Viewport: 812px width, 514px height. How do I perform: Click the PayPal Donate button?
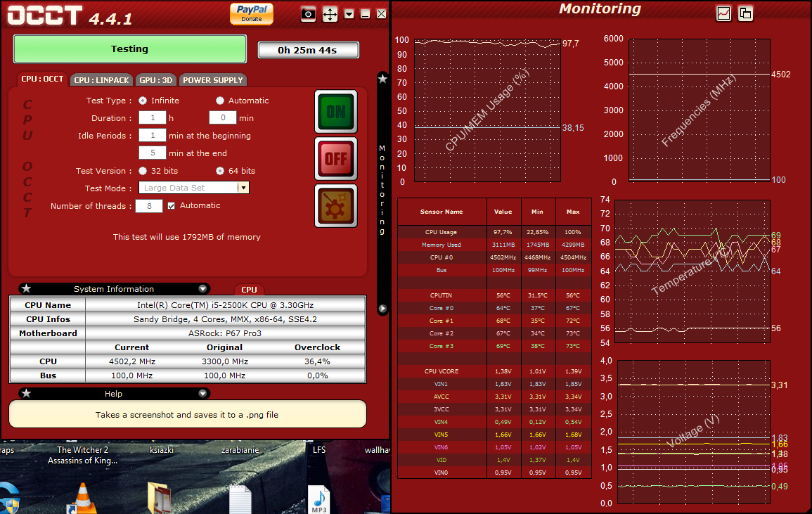click(252, 13)
